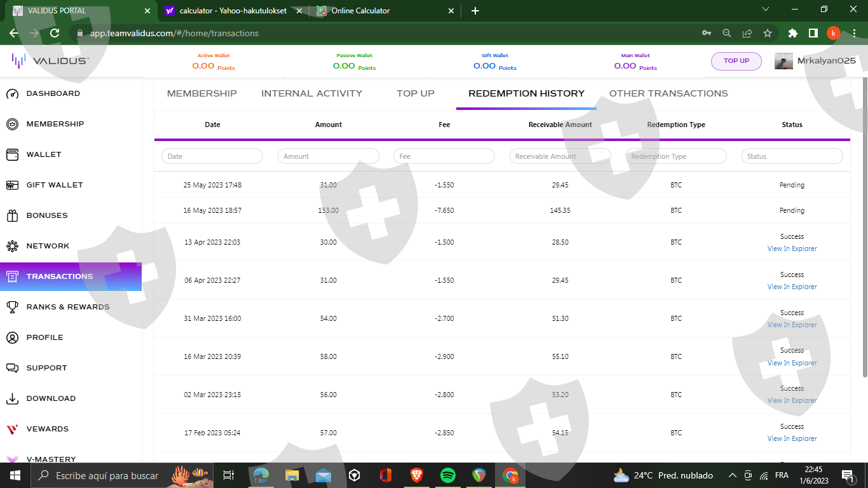
Task: Open View In Explorer for 13 Apr transaction
Action: [x=792, y=249]
